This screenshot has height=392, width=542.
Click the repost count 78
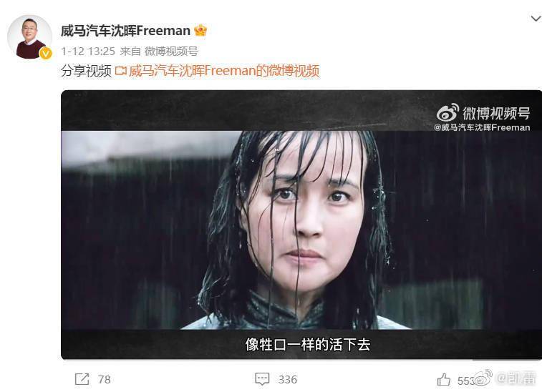tap(104, 380)
